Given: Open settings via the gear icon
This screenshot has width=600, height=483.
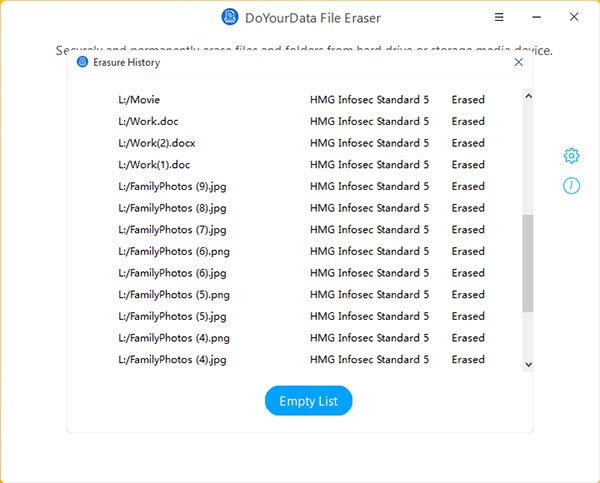Looking at the screenshot, I should tap(571, 156).
